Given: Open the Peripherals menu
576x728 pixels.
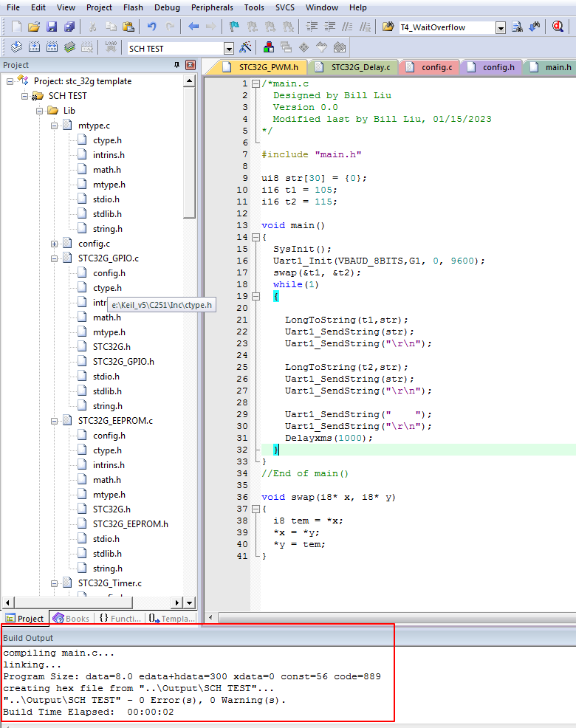Looking at the screenshot, I should pyautogui.click(x=212, y=7).
